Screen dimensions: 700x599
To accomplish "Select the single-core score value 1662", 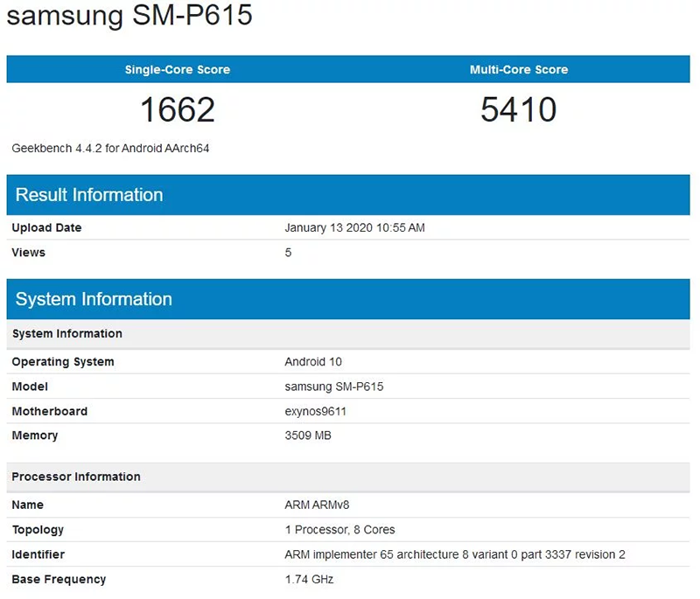I will point(178,110).
